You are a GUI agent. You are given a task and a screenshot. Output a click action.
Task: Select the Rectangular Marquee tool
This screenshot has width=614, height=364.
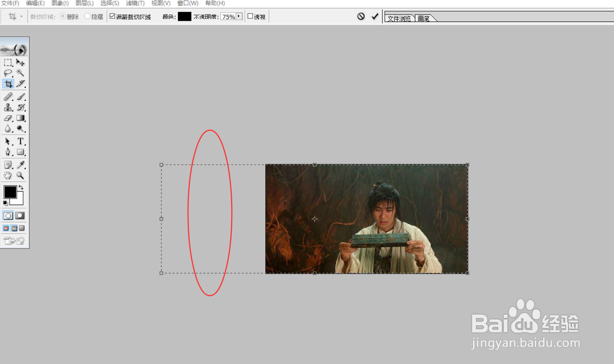click(x=8, y=63)
